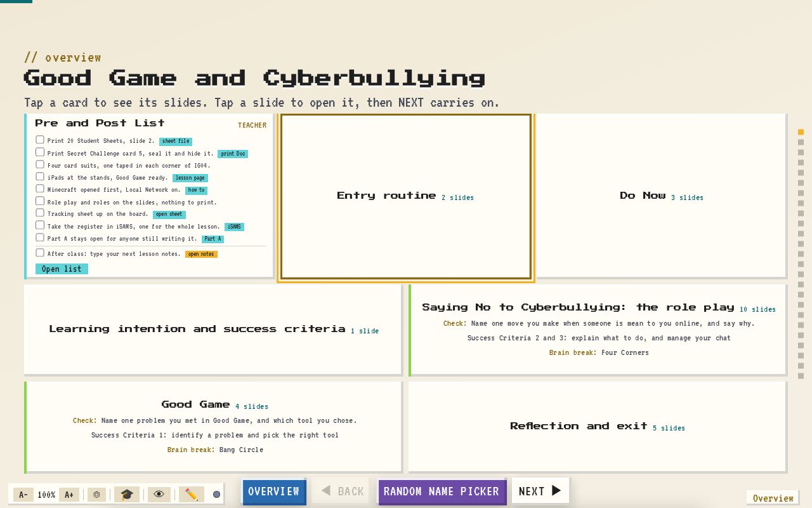The image size is (812, 508).
Task: Toggle the eye visibility icon
Action: coord(159,495)
